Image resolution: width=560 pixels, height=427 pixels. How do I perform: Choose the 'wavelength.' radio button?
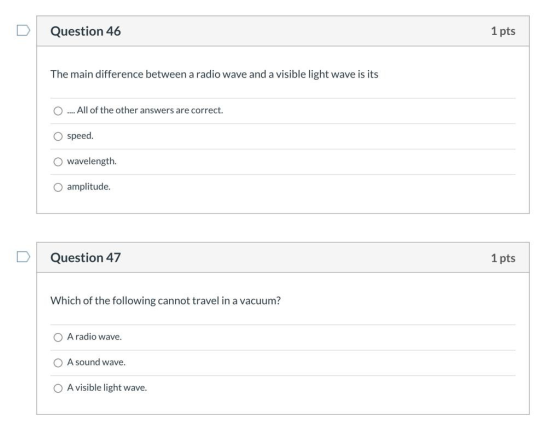(58, 162)
